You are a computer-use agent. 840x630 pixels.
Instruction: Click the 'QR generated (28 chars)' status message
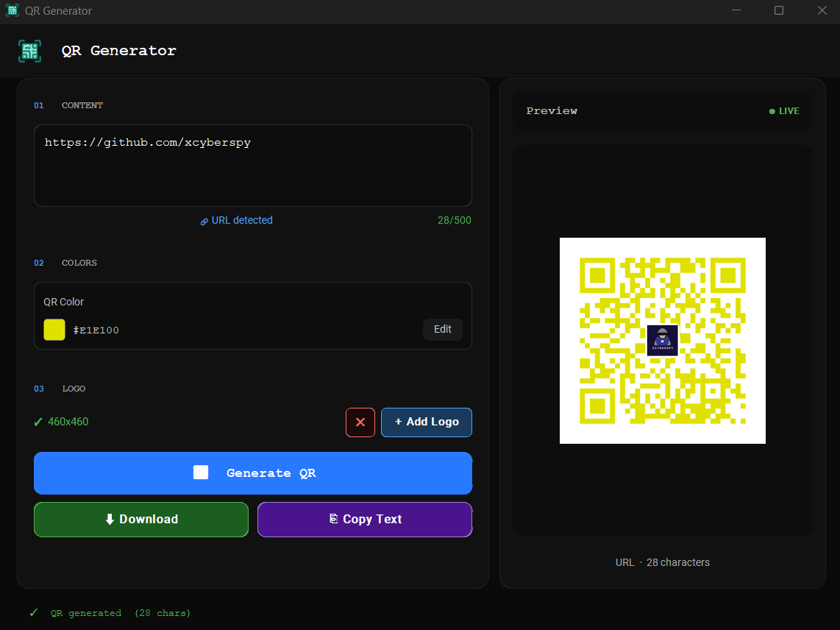tap(121, 613)
